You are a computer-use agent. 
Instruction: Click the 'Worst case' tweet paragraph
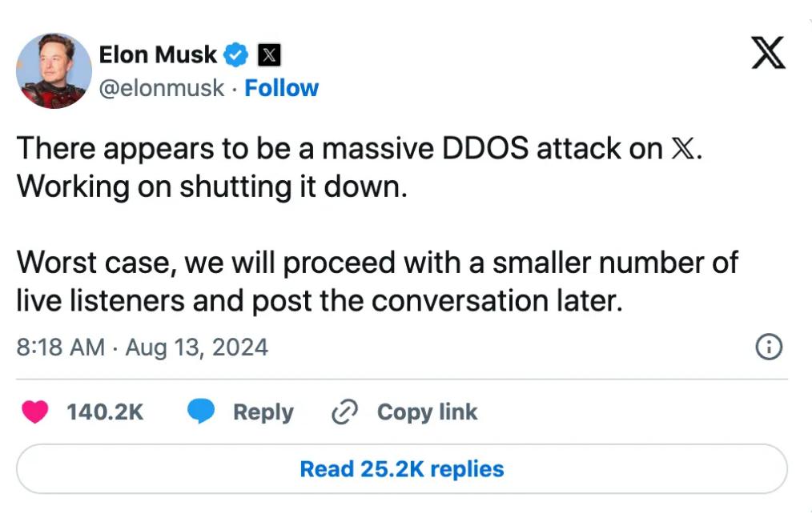point(376,282)
